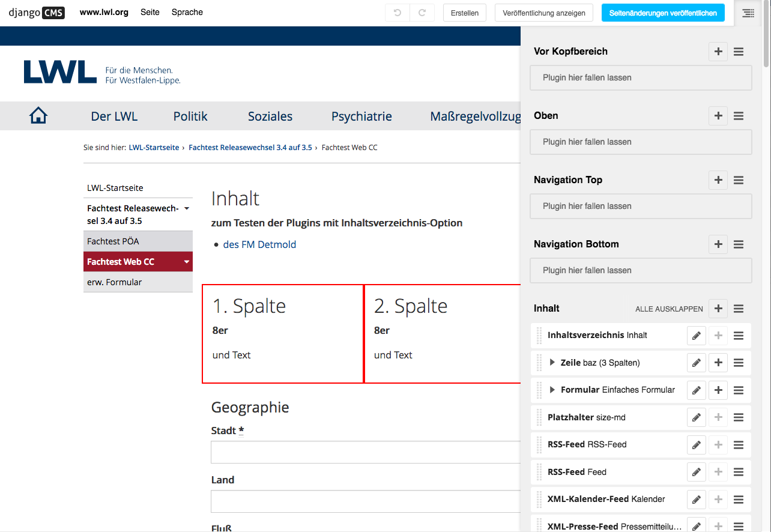The height and width of the screenshot is (532, 771).
Task: Click Seitenänderungen veröffentlichen button
Action: coord(663,13)
